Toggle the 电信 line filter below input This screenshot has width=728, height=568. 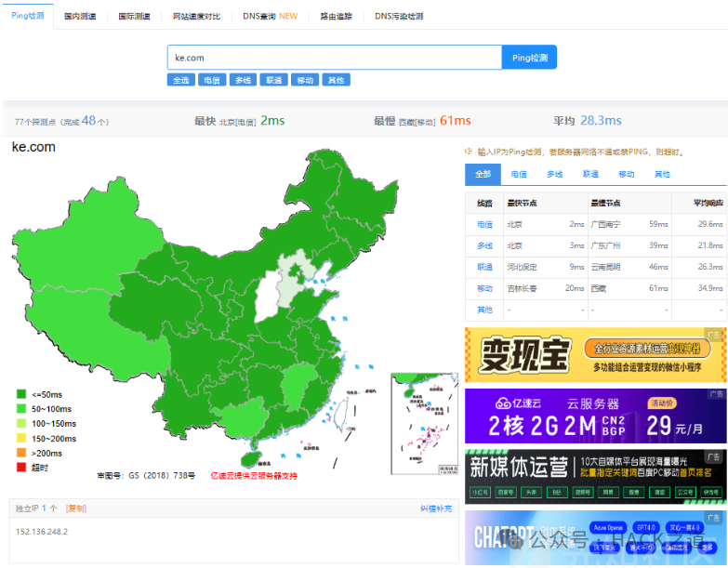click(212, 80)
